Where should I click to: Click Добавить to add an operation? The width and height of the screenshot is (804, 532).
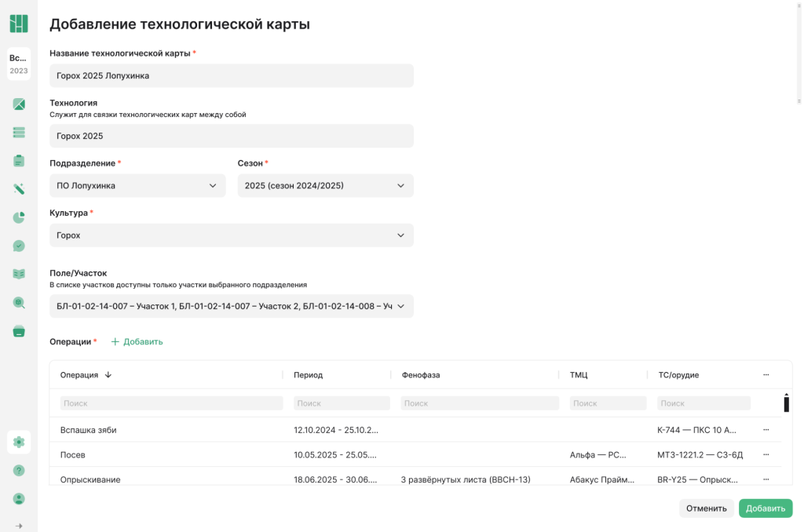[x=137, y=342]
